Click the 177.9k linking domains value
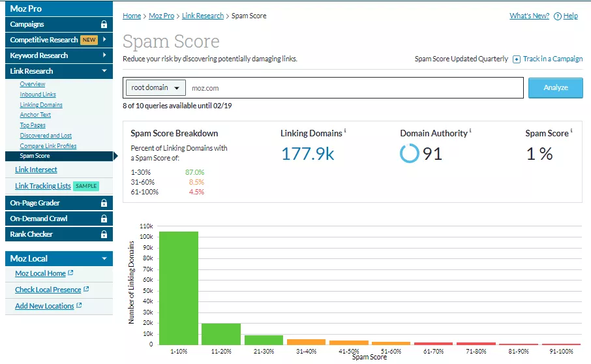Viewport: 591px width, 364px height. pos(307,154)
